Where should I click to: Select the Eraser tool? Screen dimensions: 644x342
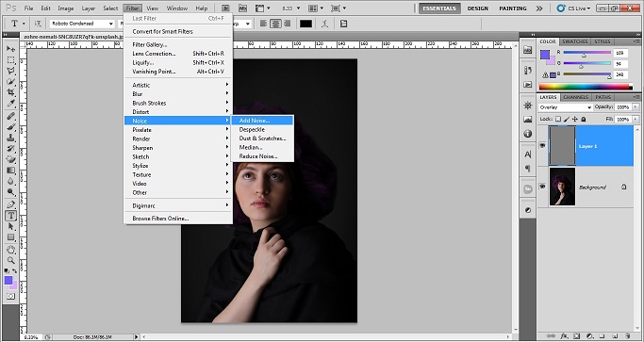(x=10, y=160)
